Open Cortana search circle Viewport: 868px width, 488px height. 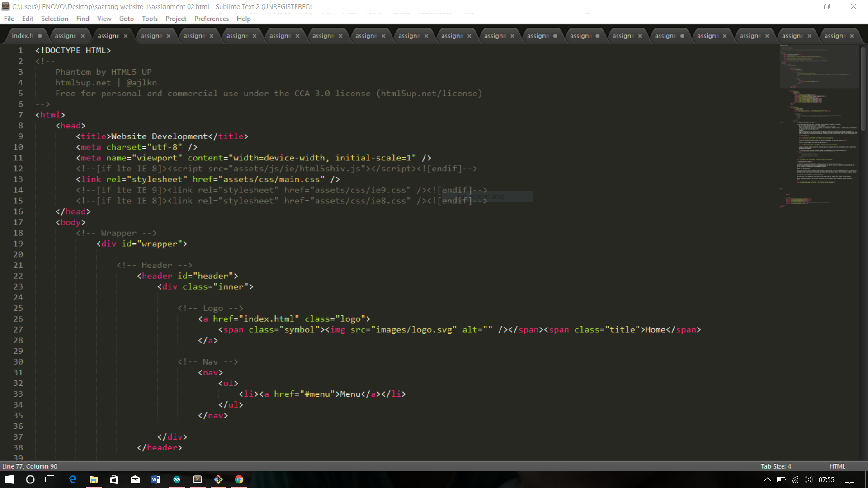click(x=30, y=479)
